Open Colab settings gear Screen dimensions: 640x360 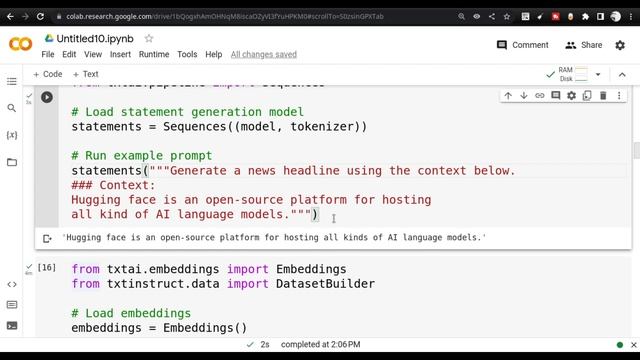click(x=620, y=45)
